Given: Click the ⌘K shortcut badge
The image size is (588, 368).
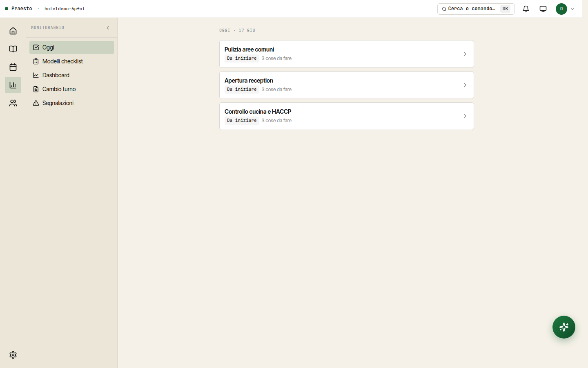Looking at the screenshot, I should point(505,9).
